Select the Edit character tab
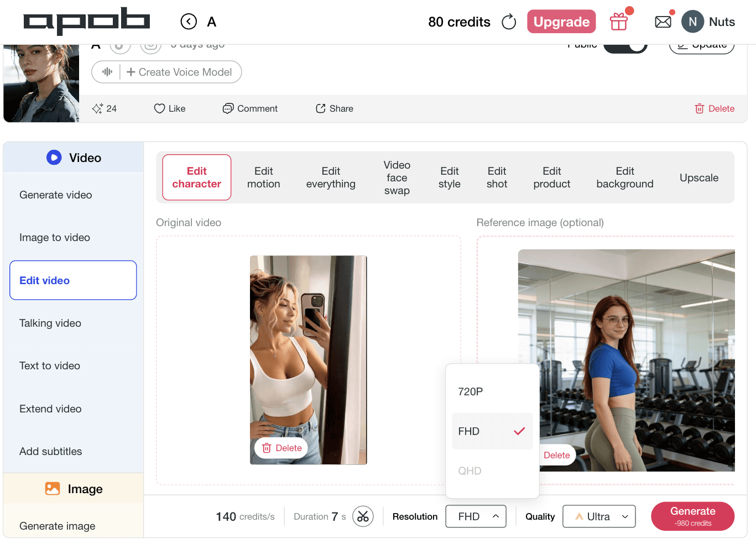This screenshot has width=756, height=544. click(x=197, y=177)
